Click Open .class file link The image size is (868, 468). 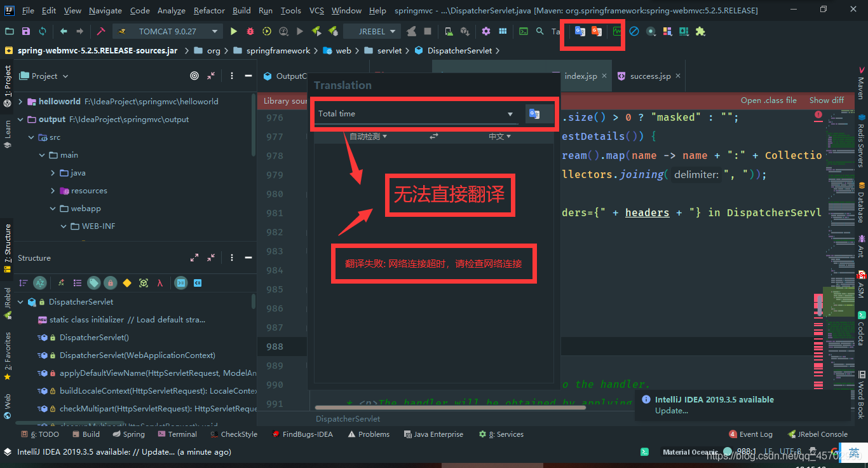(768, 100)
